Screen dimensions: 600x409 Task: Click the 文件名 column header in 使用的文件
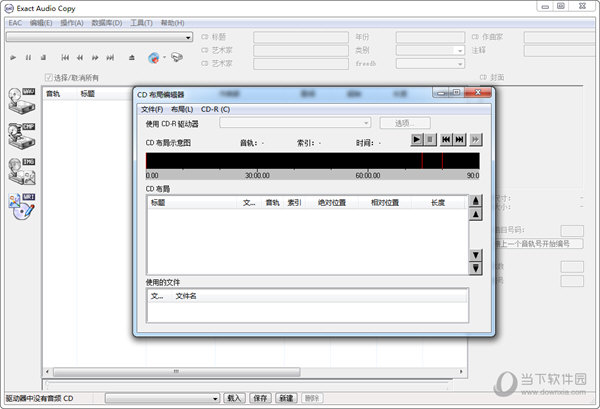[x=186, y=296]
